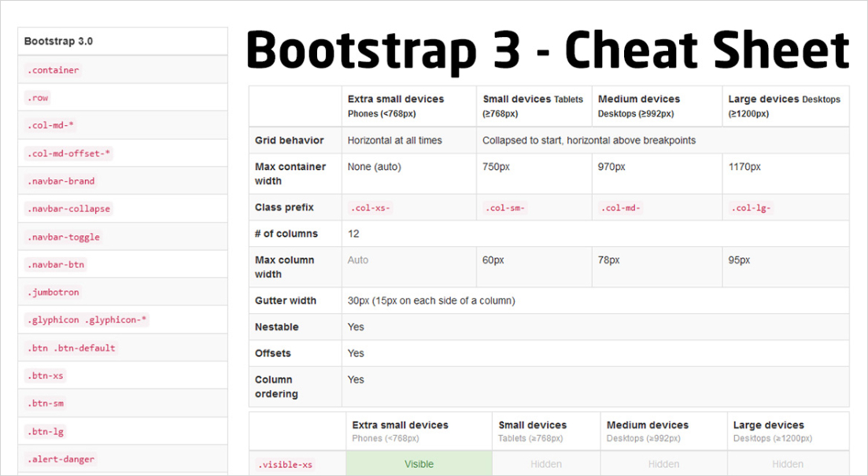Select .btn .btn-default in sidebar

(x=71, y=348)
